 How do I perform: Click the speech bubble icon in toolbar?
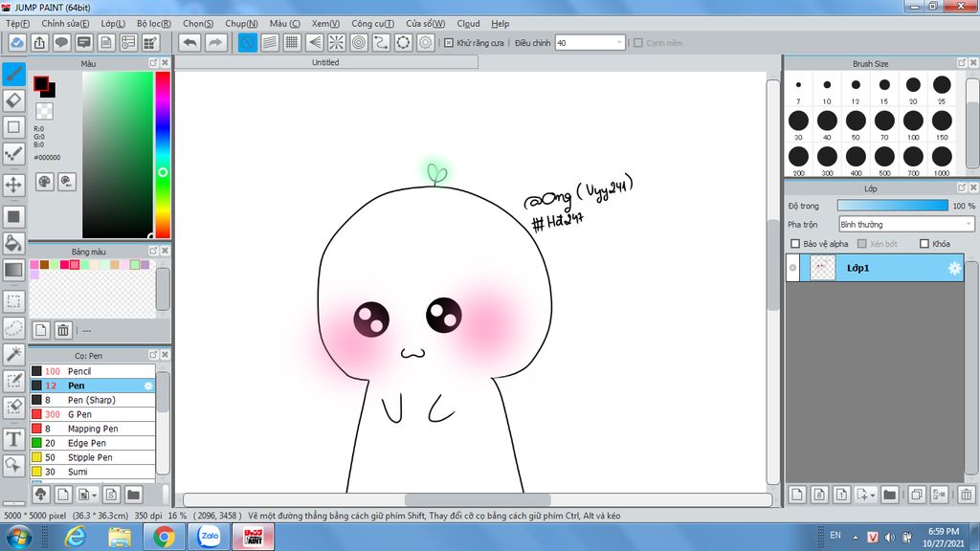[x=61, y=42]
